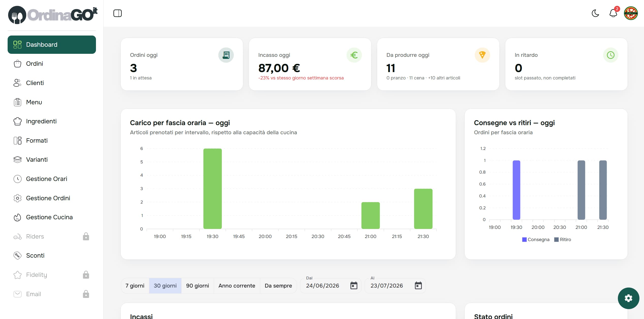644x319 pixels.
Task: Click the Ordini basket icon
Action: tap(18, 64)
